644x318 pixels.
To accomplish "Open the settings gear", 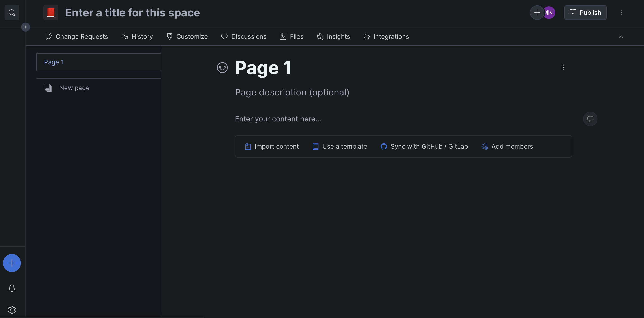I will tap(12, 310).
